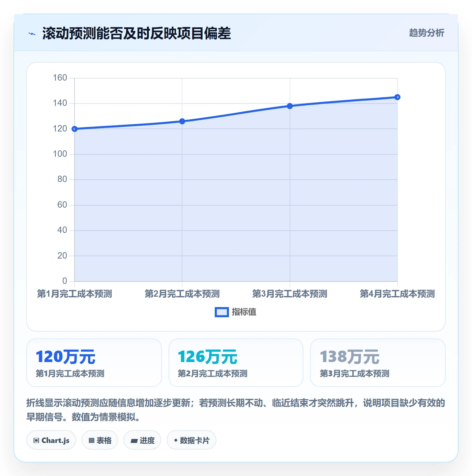Open the 126万元 data card
This screenshot has width=472, height=476.
point(236,363)
